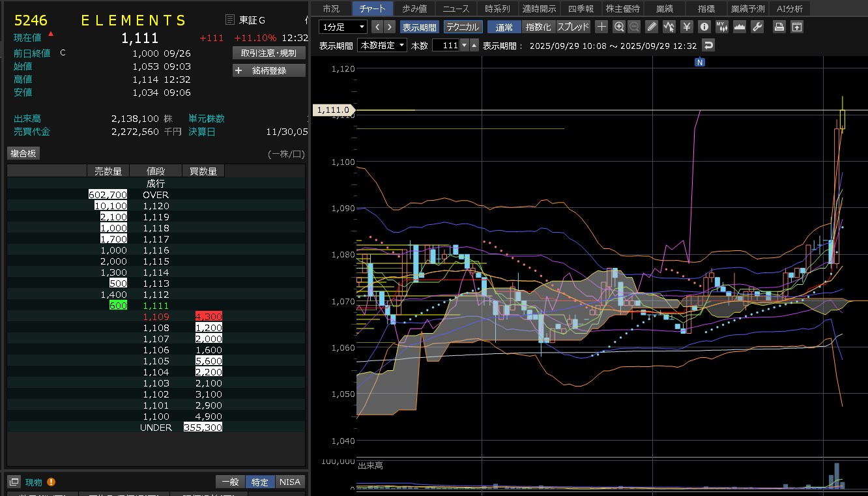Screen dimensions: 868x496
Task: Click the yen symbol icon
Action: [x=686, y=27]
